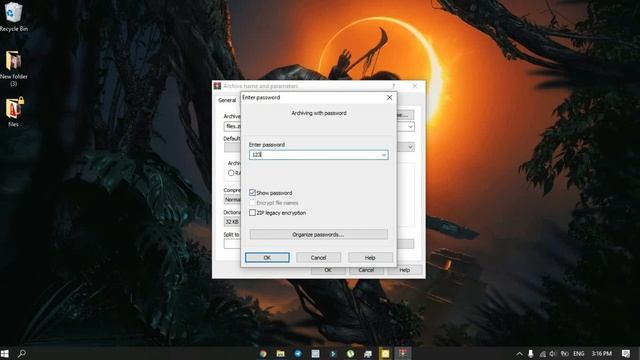
Task: Expand the Enter password dropdown arrow
Action: point(384,155)
